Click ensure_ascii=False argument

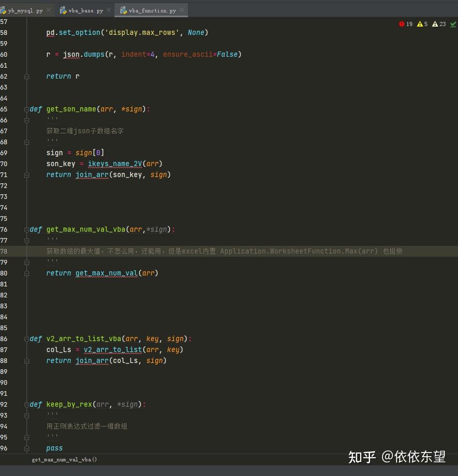click(x=200, y=54)
